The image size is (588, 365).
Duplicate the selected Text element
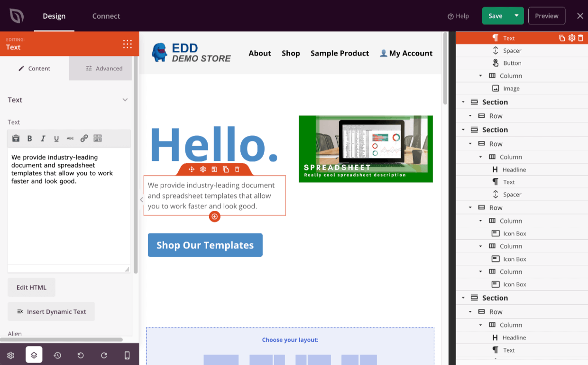click(226, 169)
